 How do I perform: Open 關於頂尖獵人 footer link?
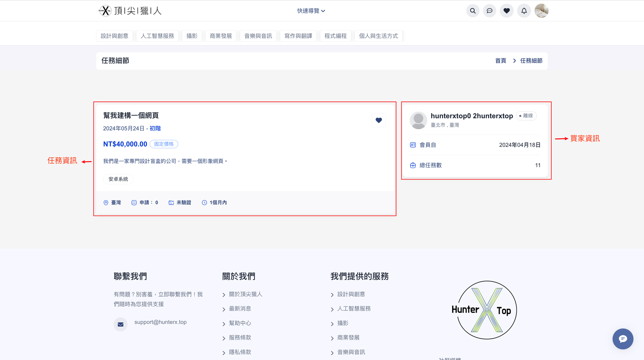tap(245, 294)
